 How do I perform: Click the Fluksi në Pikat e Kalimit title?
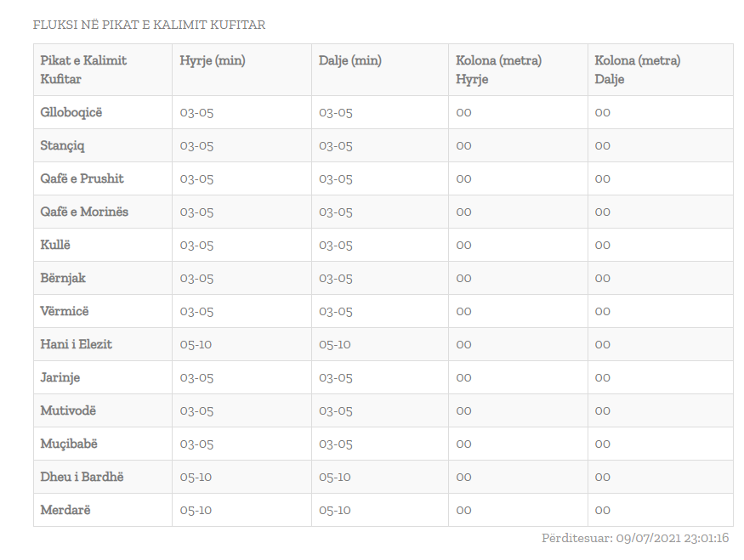pos(149,25)
